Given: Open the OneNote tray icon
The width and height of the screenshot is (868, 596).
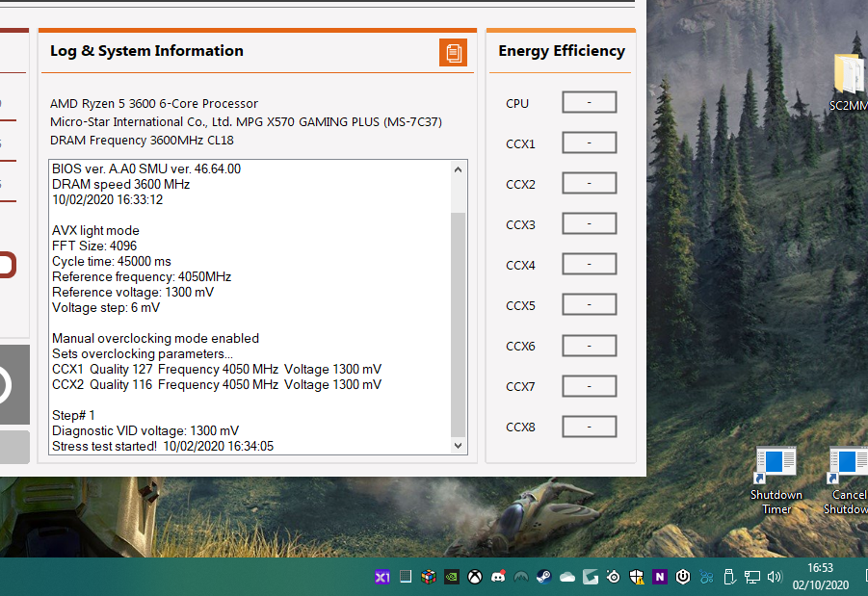Looking at the screenshot, I should click(660, 577).
